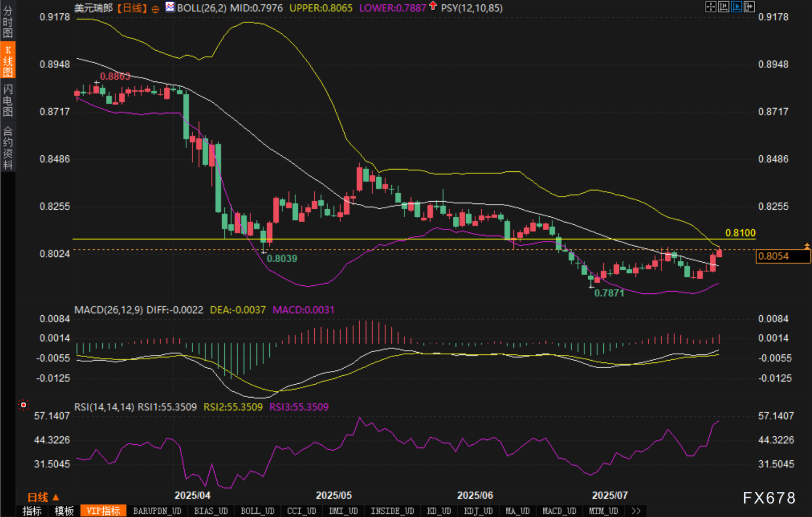Image resolution: width=812 pixels, height=517 pixels.
Task: Expand the 日线 period dropdown
Action: pyautogui.click(x=43, y=497)
